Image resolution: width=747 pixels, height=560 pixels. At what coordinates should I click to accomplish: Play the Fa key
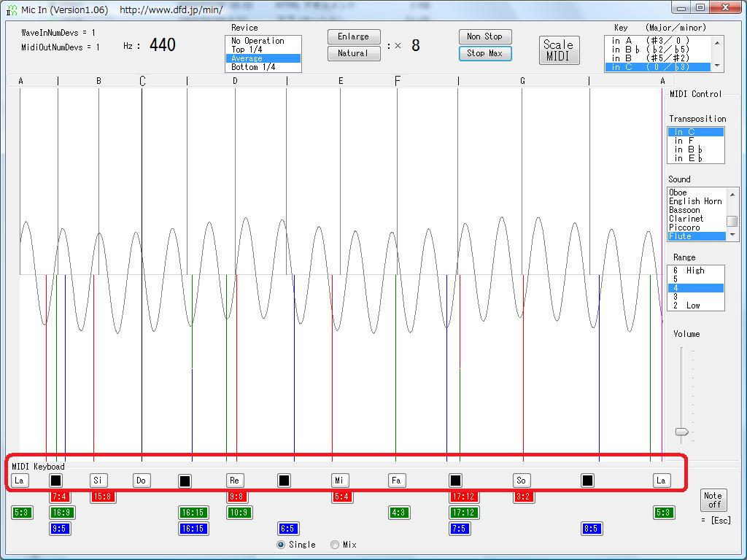pyautogui.click(x=396, y=480)
